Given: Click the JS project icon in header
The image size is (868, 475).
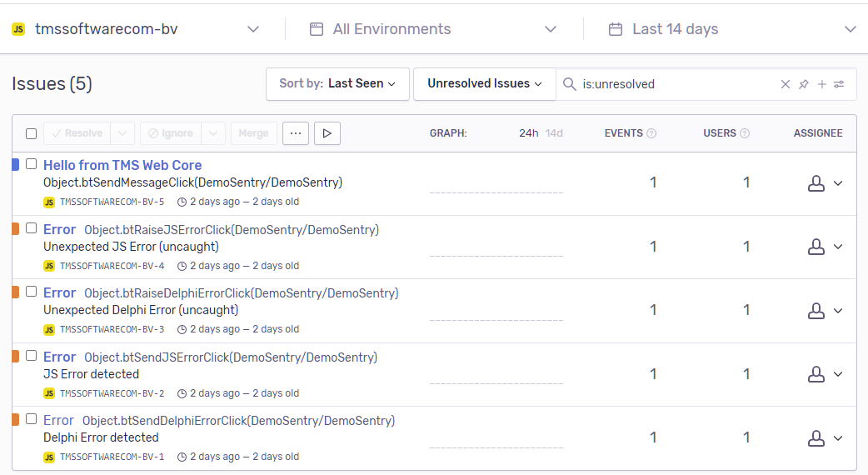Looking at the screenshot, I should tap(18, 29).
